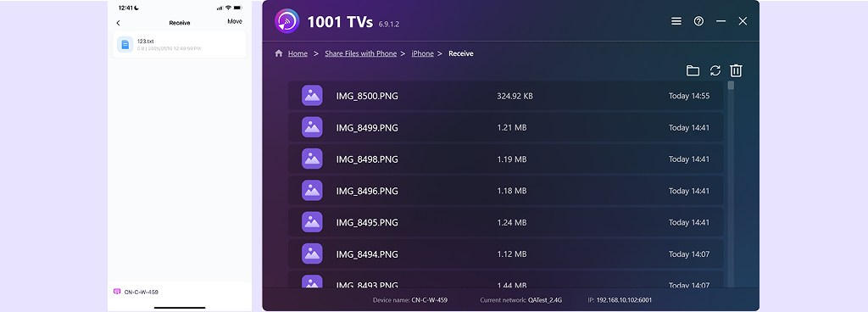Click the 1.19 MB size value
The image size is (868, 312).
click(x=511, y=159)
